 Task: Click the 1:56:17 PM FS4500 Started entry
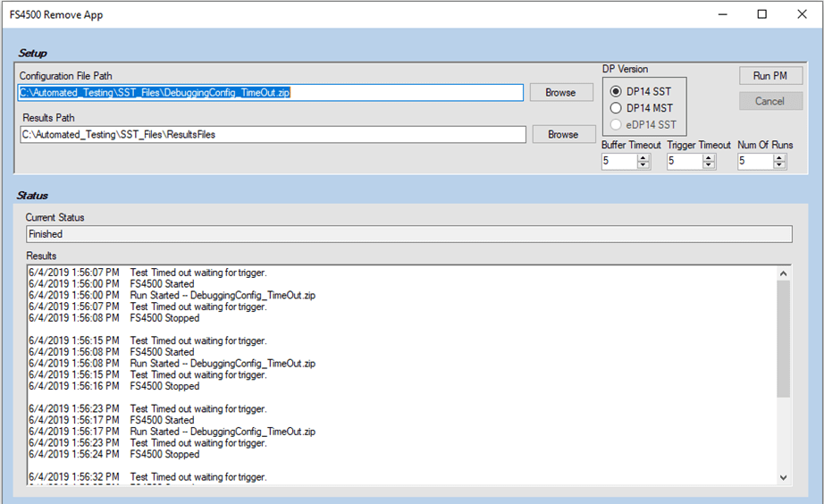(112, 420)
